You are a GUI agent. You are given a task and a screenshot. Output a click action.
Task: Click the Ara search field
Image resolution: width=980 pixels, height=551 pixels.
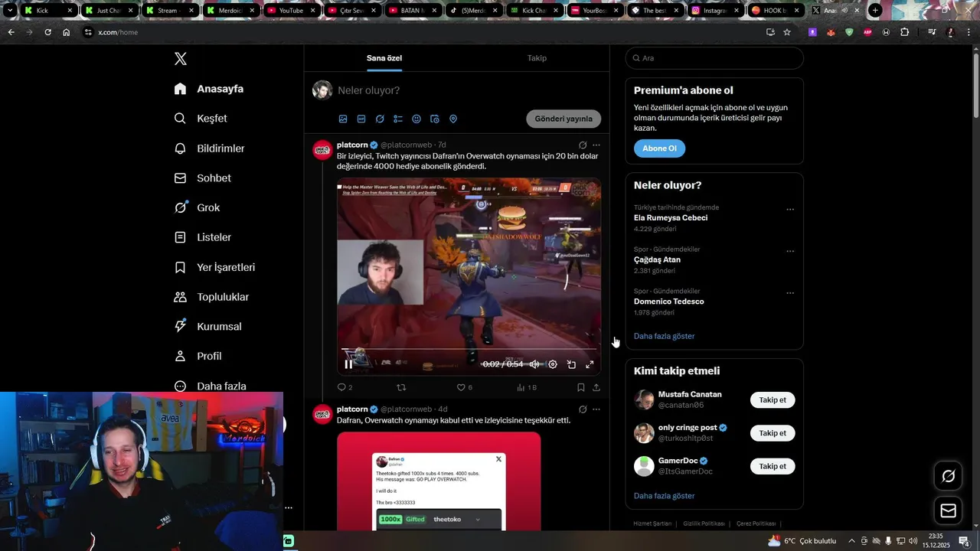pos(714,58)
